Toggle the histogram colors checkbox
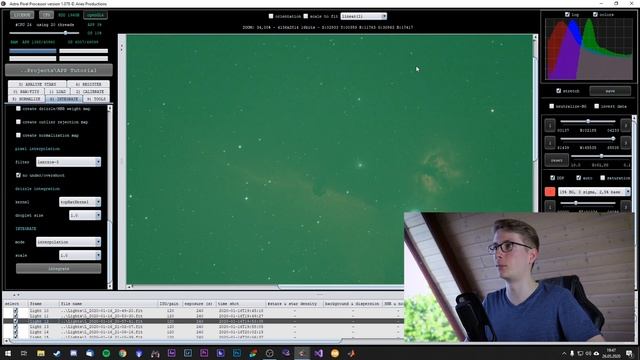Screen dimensions: 640x360 click(595, 14)
